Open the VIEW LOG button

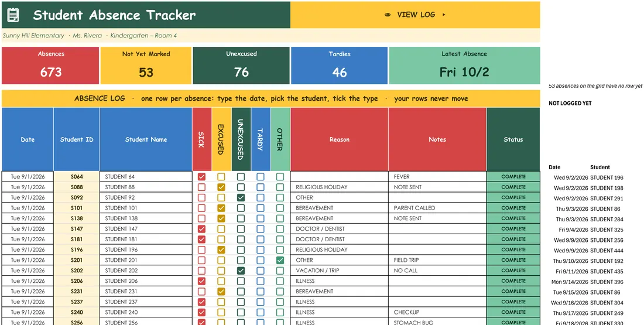pos(415,15)
